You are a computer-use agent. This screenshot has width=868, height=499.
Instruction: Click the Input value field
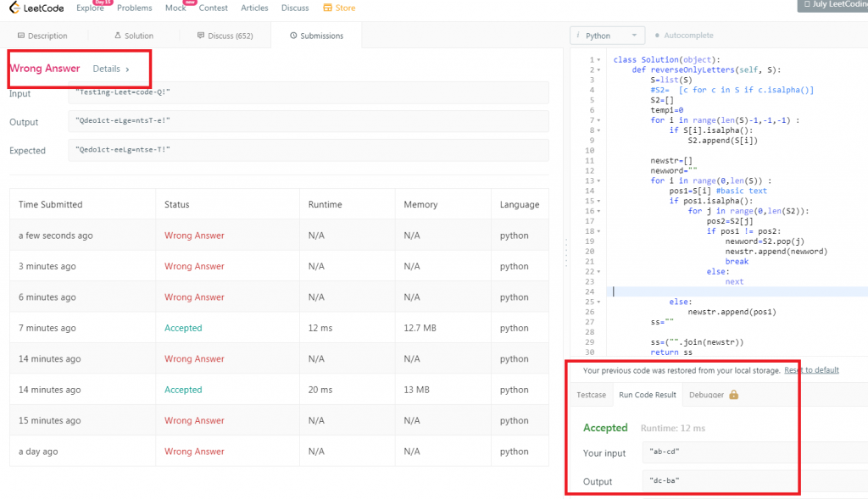tap(309, 92)
